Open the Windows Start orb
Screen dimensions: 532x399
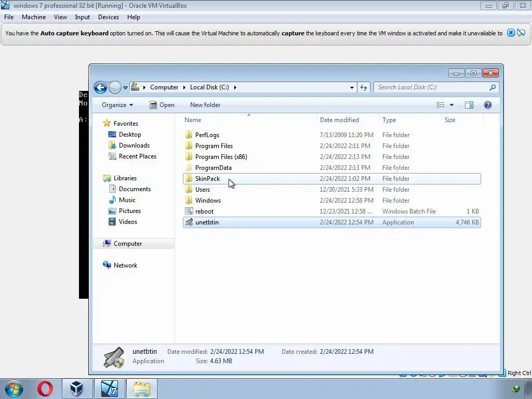click(x=14, y=389)
